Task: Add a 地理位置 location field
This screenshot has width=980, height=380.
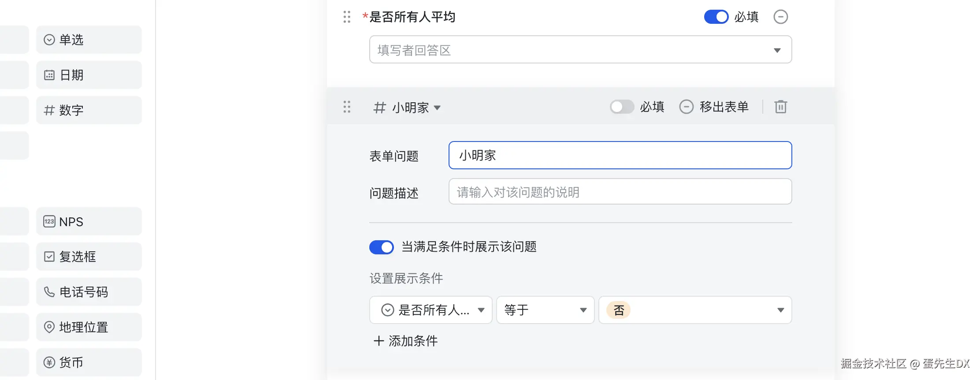Action: tap(89, 327)
